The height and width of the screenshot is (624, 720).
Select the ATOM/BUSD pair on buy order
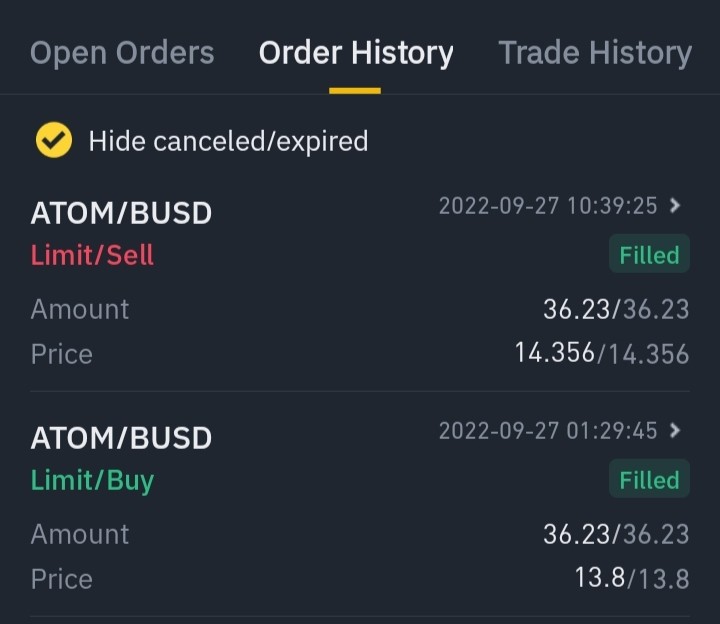click(121, 438)
